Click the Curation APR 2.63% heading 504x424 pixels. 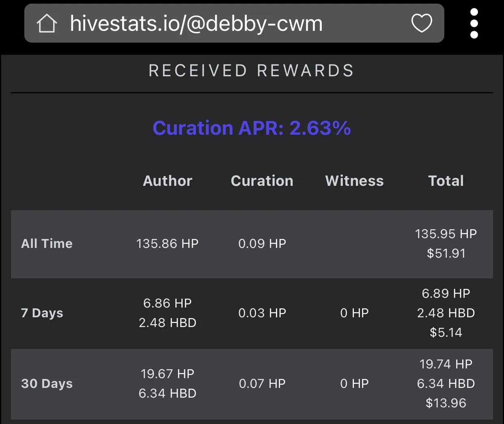coord(252,128)
